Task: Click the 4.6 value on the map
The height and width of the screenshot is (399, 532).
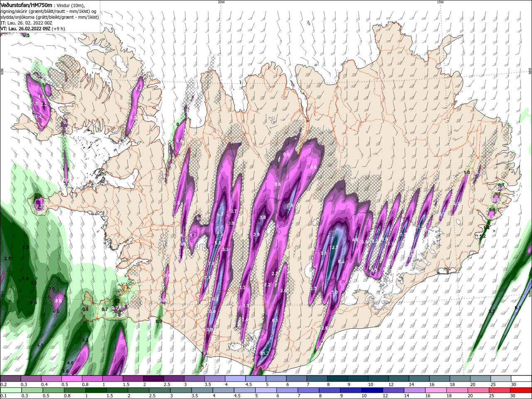Action: [355, 240]
